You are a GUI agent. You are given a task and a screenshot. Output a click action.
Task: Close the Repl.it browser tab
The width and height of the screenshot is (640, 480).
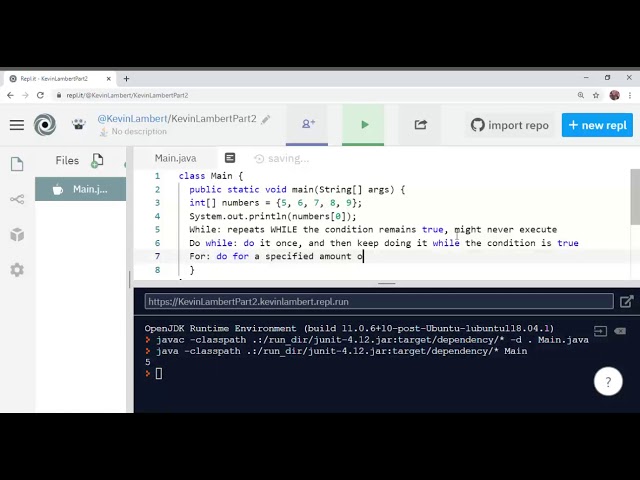tap(109, 78)
